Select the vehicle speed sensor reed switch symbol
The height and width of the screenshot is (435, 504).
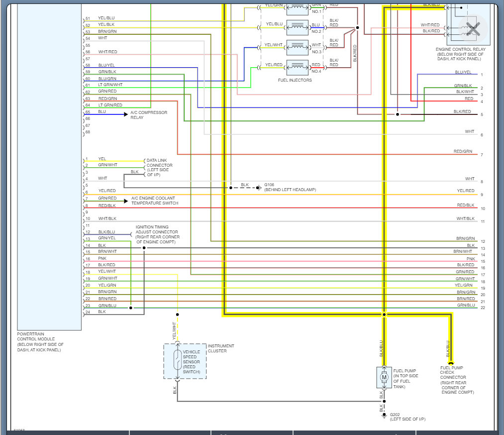coord(177,360)
